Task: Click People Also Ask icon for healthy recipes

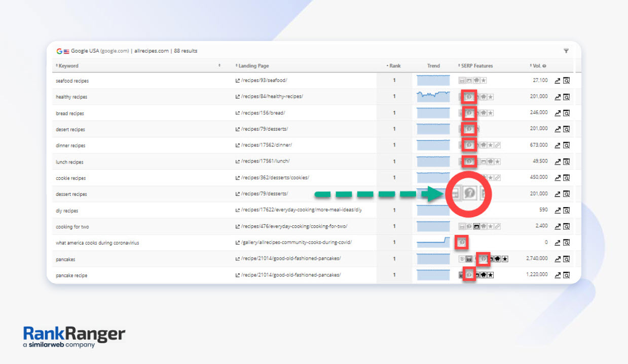Action: tap(469, 97)
